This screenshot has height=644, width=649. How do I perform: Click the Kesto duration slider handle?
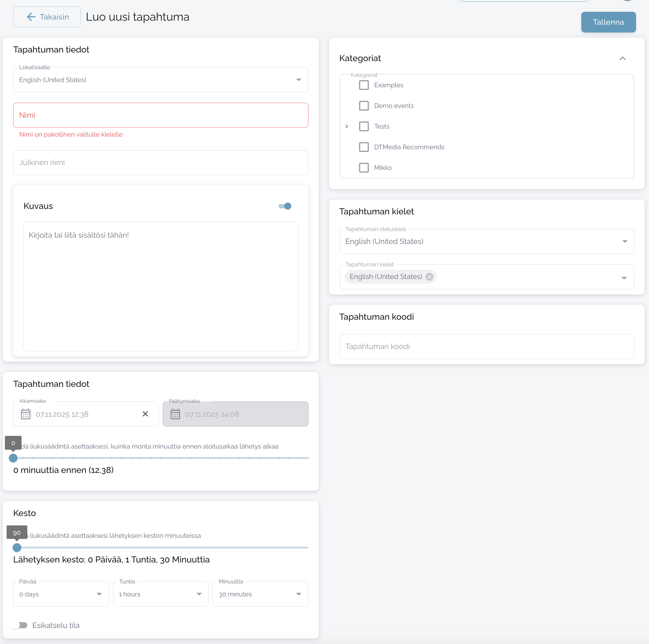[17, 548]
